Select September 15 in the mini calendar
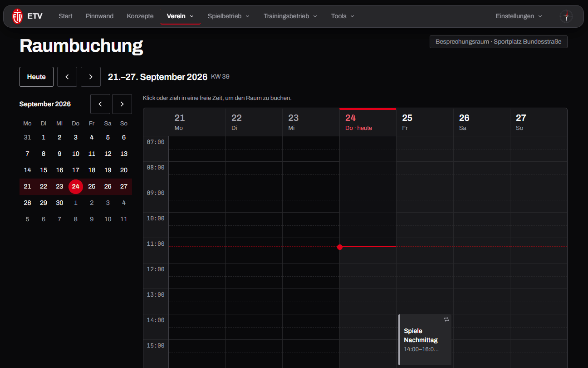Viewport: 588px width, 368px height. coord(44,170)
